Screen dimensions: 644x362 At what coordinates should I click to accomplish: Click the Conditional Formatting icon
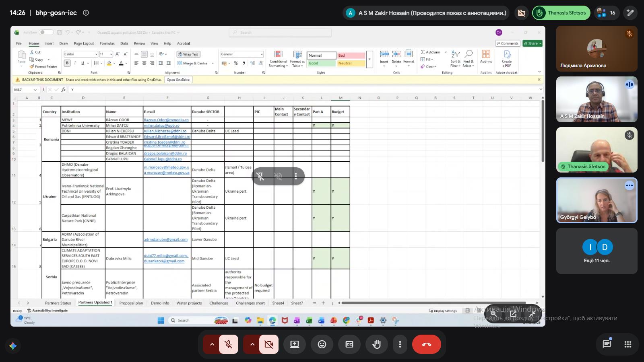pyautogui.click(x=278, y=59)
